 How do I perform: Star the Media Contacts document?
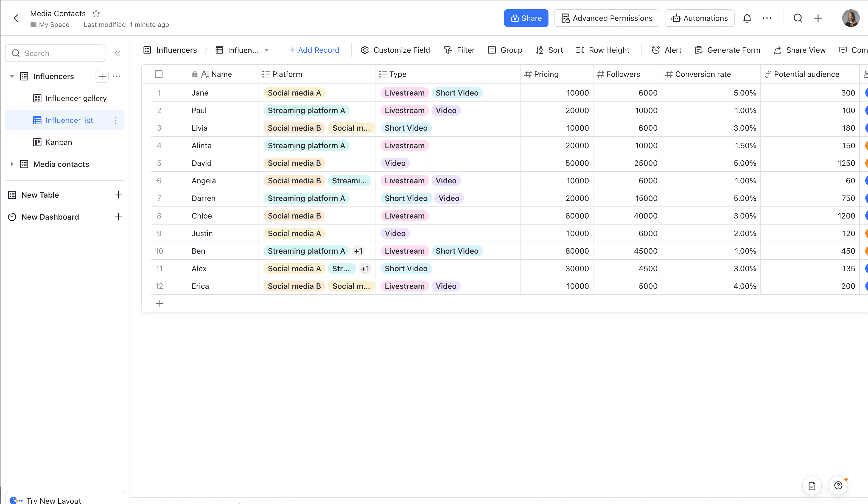click(x=96, y=13)
